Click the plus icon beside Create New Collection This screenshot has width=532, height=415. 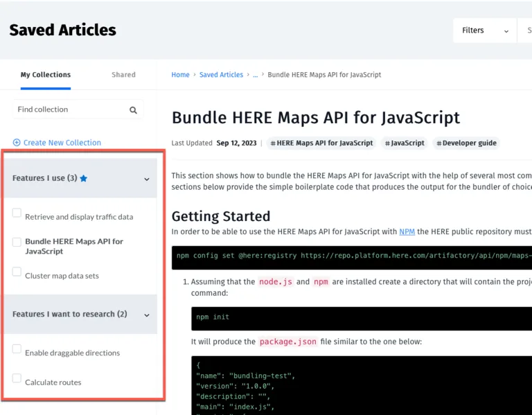[17, 143]
